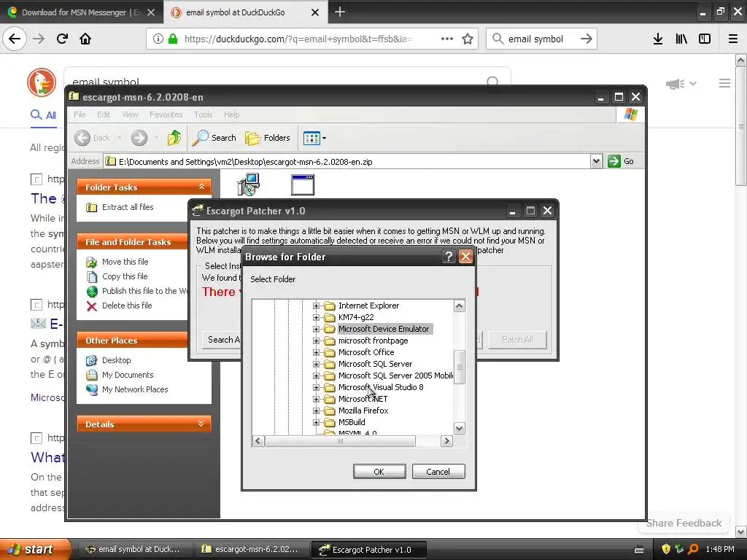
Task: Reload the page in Firefox
Action: tap(62, 39)
